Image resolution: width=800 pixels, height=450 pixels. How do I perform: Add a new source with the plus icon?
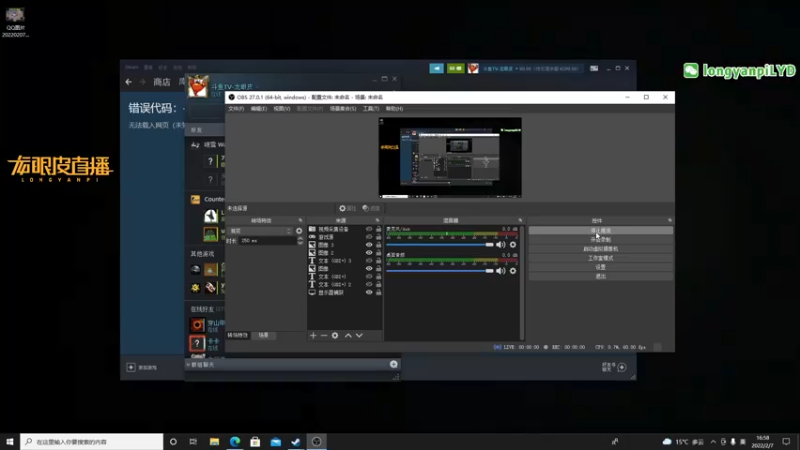pos(313,335)
